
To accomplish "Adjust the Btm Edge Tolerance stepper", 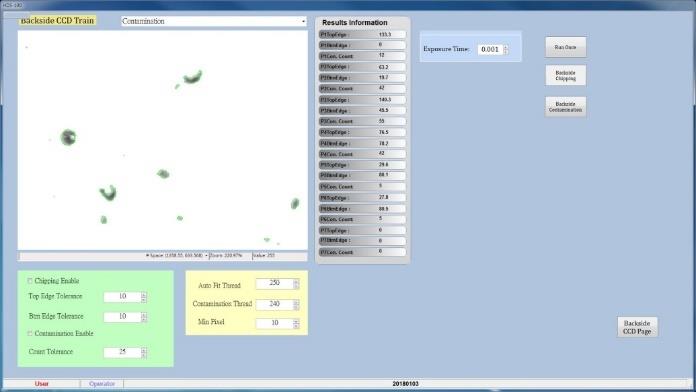I will (144, 317).
